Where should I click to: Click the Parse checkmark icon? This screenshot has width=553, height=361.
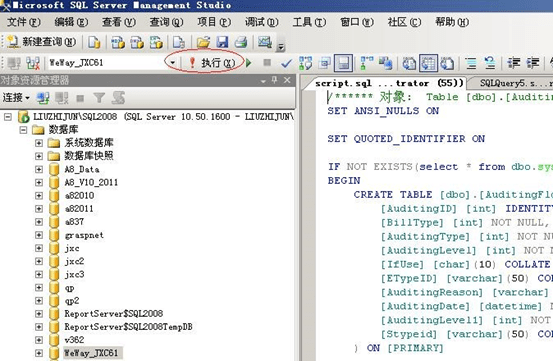pos(286,63)
